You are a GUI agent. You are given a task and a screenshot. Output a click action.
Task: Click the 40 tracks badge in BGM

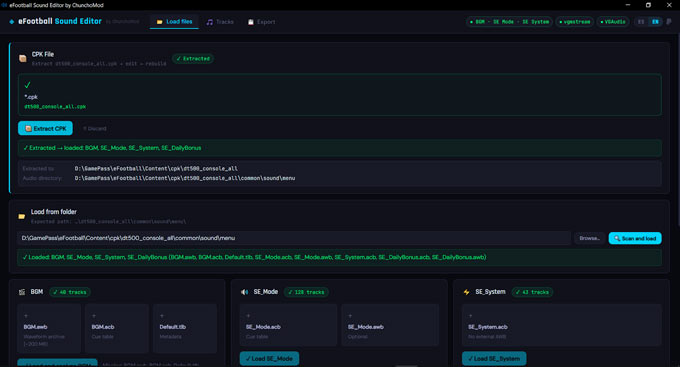pos(70,292)
